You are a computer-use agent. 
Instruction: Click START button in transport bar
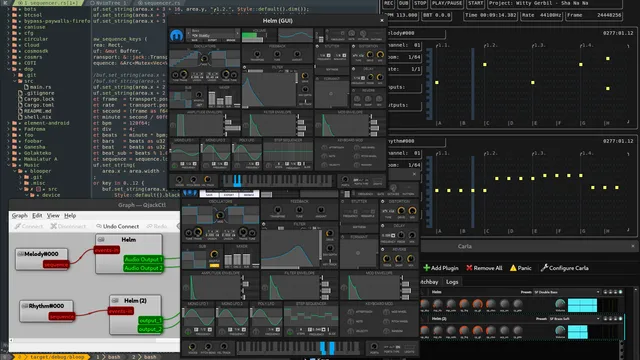[476, 3]
